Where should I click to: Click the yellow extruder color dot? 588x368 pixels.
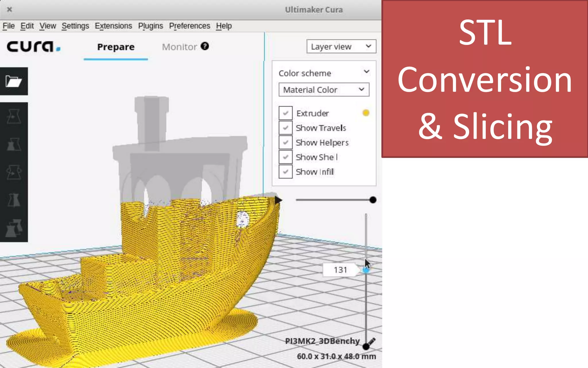tap(366, 113)
